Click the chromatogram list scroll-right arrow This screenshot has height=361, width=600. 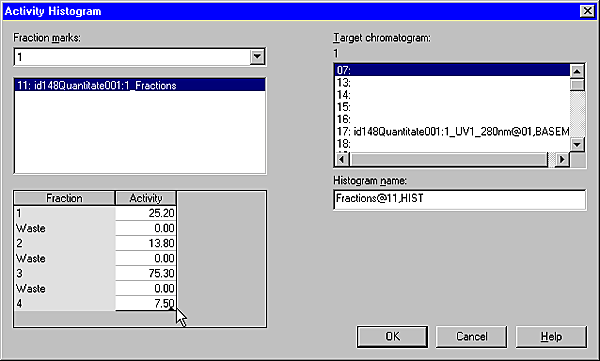(562, 159)
